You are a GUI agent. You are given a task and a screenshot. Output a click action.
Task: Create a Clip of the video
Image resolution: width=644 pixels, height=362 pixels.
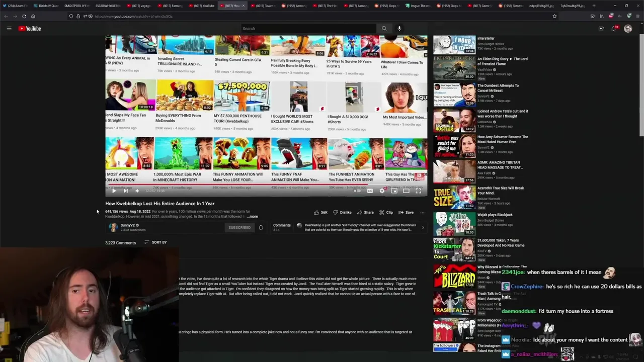click(x=386, y=213)
